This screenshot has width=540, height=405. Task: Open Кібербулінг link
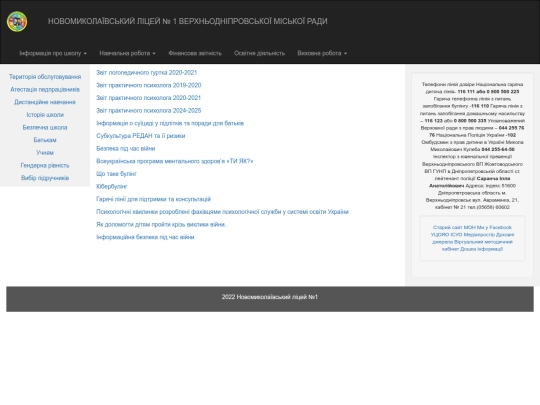[112, 187]
